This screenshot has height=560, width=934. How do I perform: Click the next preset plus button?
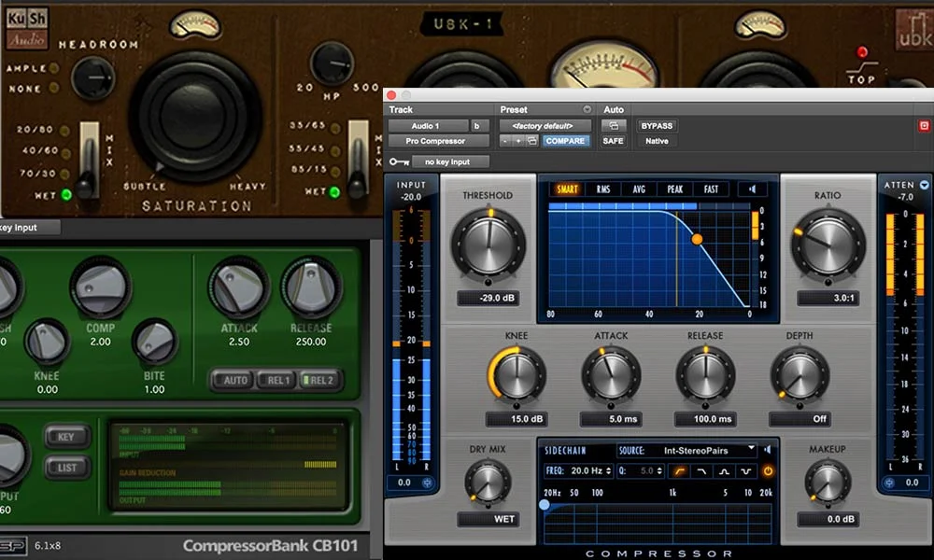518,141
